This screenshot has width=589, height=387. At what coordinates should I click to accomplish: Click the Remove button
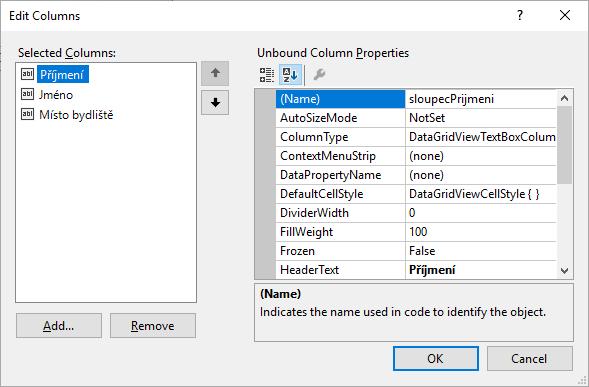point(153,326)
